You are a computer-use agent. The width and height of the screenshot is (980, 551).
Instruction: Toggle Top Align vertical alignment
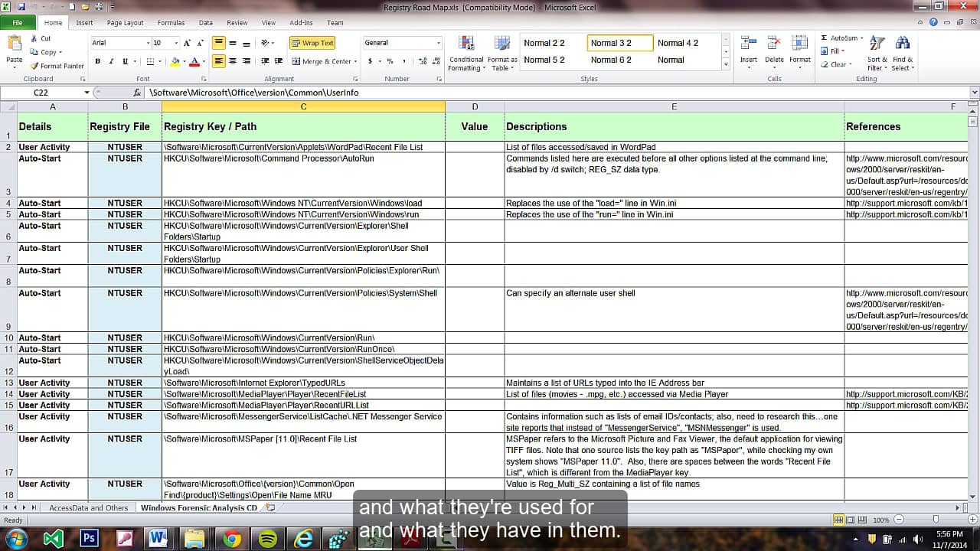click(x=219, y=43)
